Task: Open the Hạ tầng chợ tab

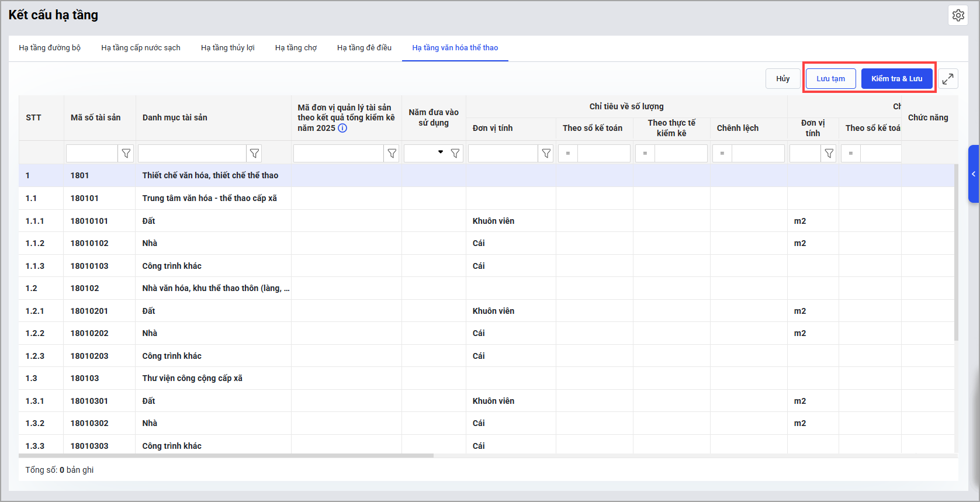Action: [296, 48]
